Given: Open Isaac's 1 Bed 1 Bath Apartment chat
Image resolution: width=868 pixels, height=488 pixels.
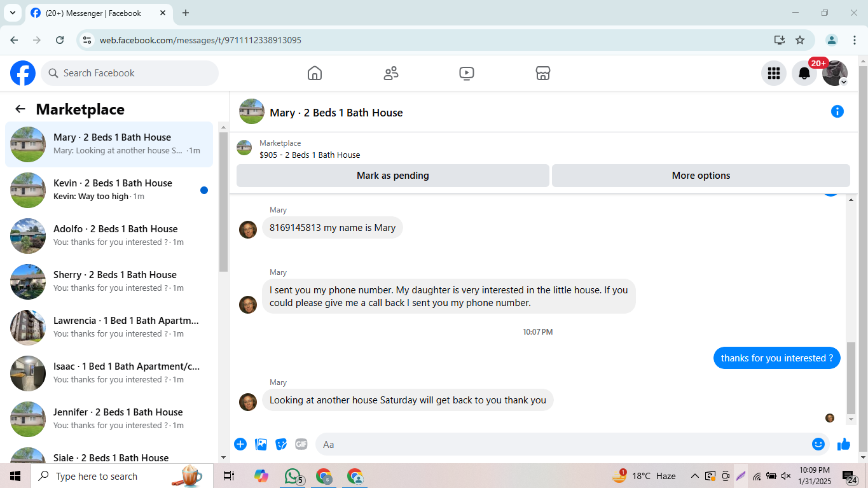Looking at the screenshot, I should (x=109, y=373).
